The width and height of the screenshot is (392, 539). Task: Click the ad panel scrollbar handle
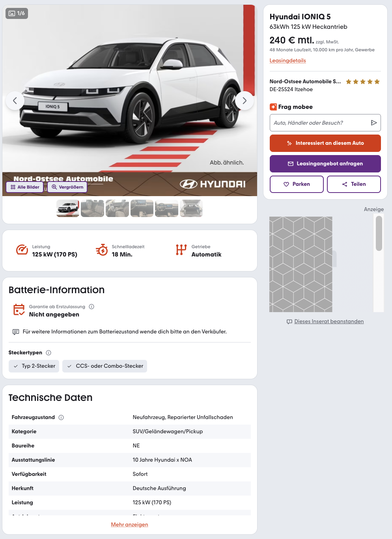[x=379, y=233]
